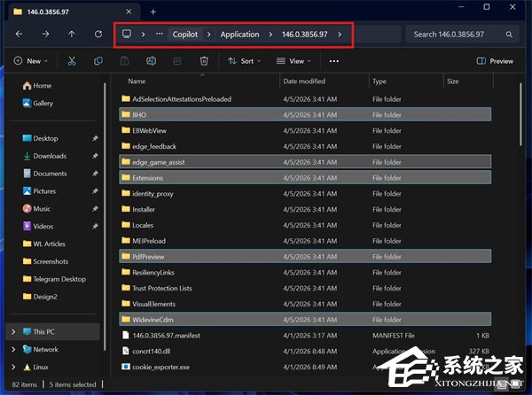Select the MEIPreload folder
The width and height of the screenshot is (532, 395).
[305, 241]
